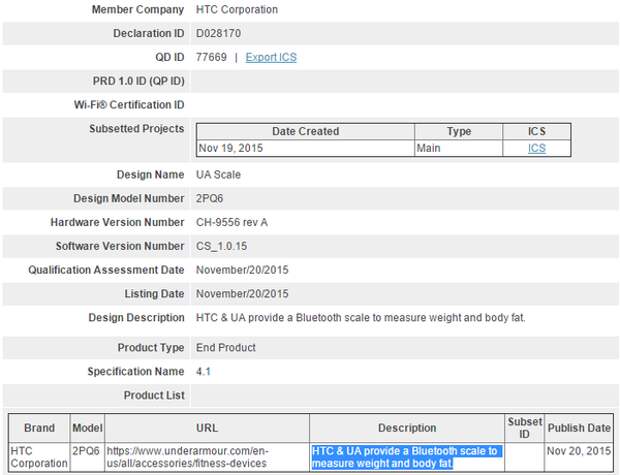
Task: Select QD ID value 77669
Action: click(211, 57)
